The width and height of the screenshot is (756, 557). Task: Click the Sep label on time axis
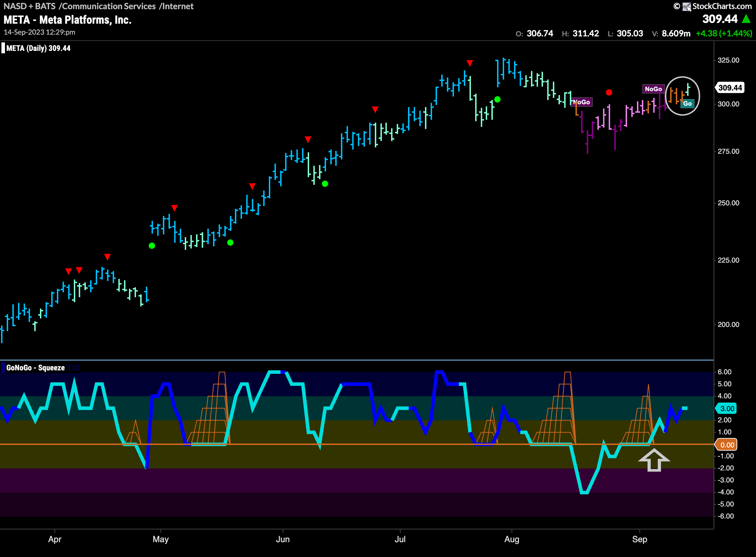point(640,539)
